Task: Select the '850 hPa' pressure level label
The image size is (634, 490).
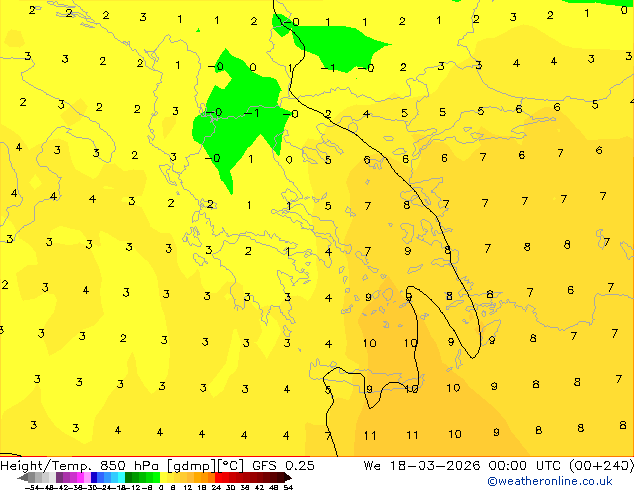Action: pos(129,466)
